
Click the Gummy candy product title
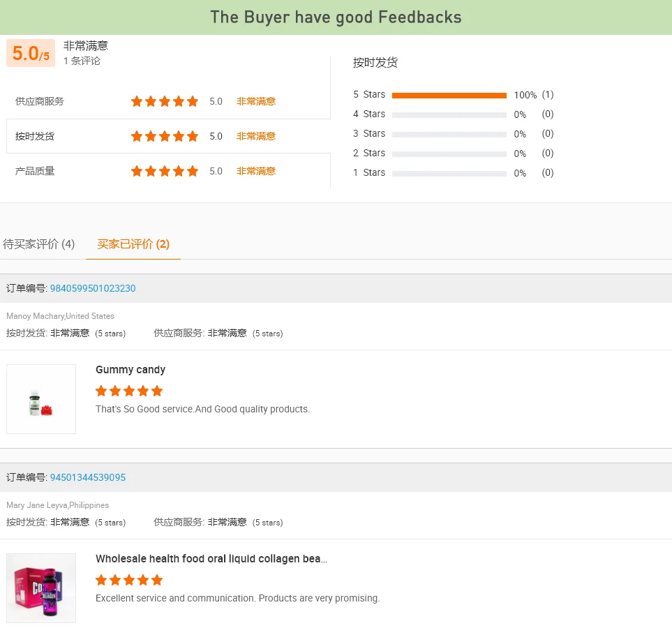[x=130, y=370]
